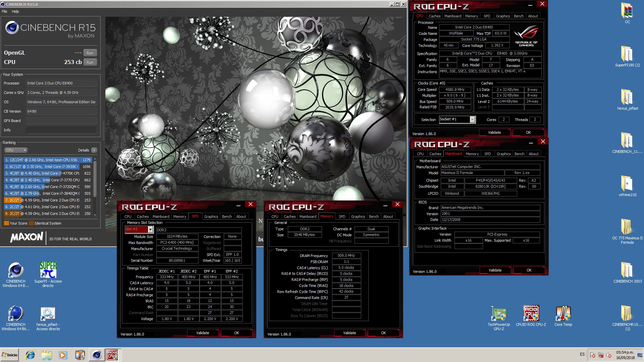Switch to Cinebench taskbar button

[x=97, y=355]
